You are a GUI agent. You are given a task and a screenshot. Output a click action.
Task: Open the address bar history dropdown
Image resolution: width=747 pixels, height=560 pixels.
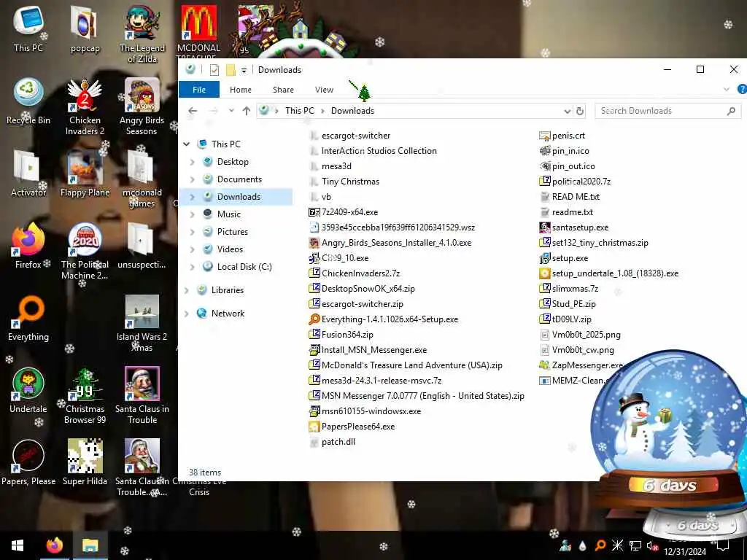pyautogui.click(x=567, y=111)
